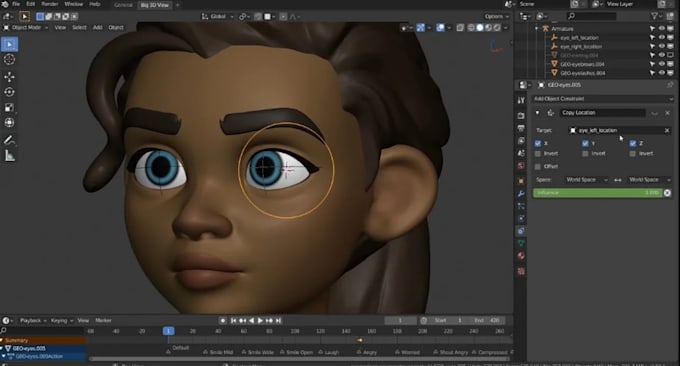The width and height of the screenshot is (680, 366).
Task: Open Material properties tab
Action: pyautogui.click(x=521, y=256)
